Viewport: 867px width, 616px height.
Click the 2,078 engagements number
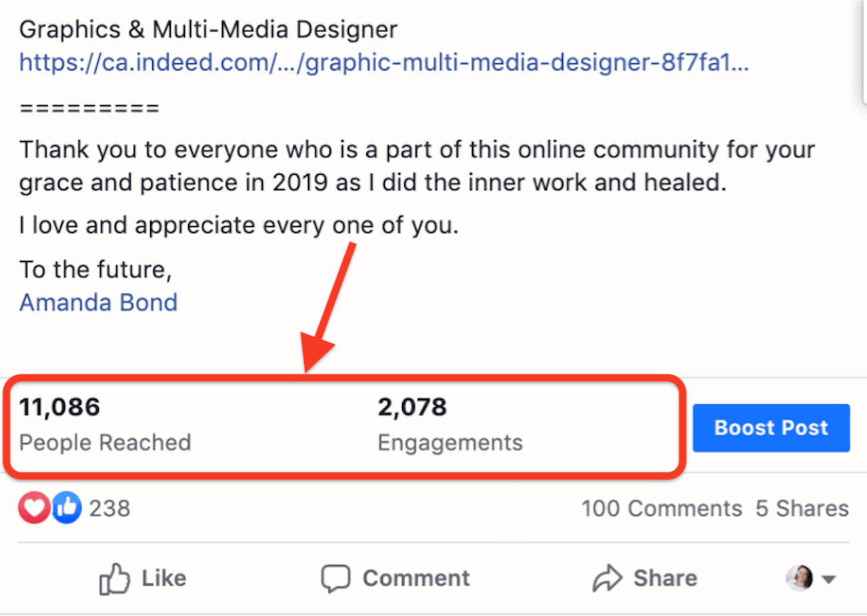pyautogui.click(x=411, y=407)
